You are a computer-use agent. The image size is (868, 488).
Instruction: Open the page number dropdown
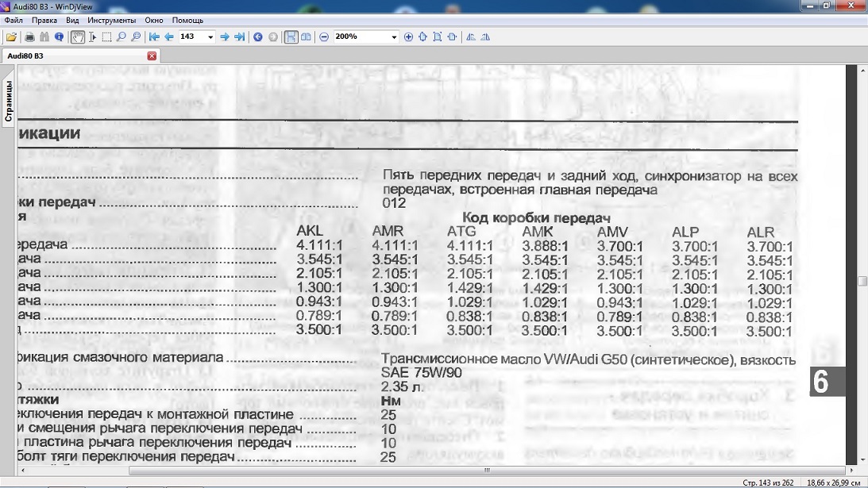210,37
